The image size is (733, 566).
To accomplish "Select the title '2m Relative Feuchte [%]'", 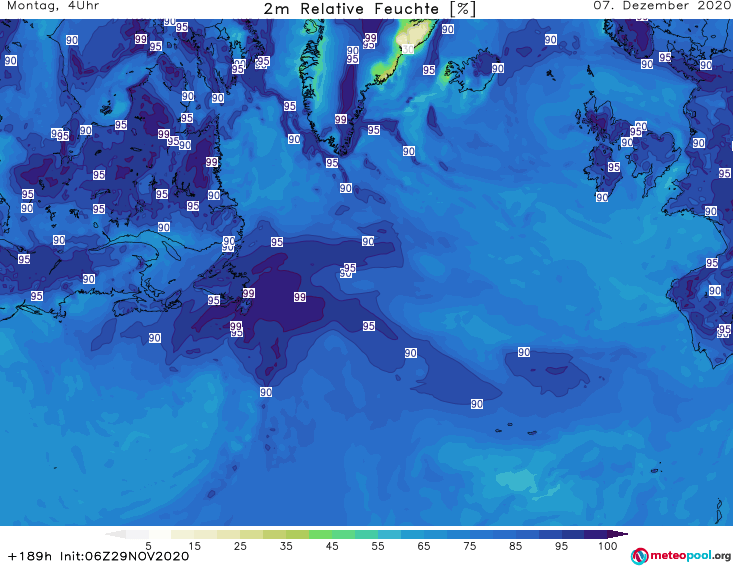I will pyautogui.click(x=369, y=9).
